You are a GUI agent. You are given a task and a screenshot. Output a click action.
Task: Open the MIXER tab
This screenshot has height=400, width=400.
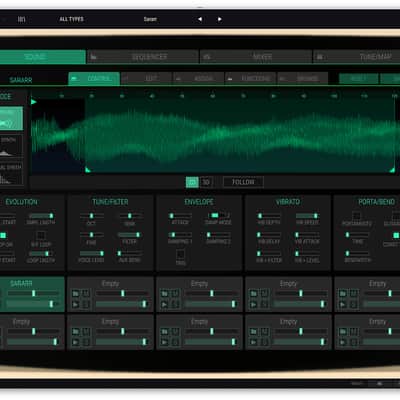[x=256, y=57]
